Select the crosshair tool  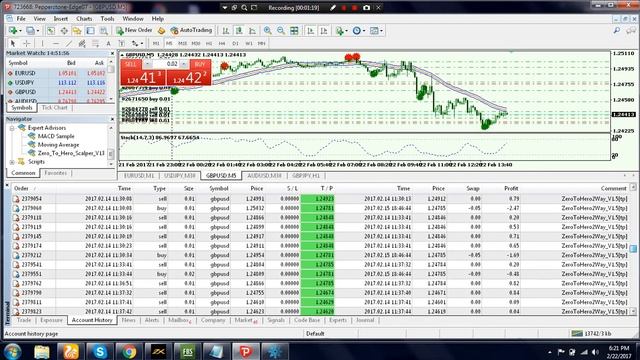27,43
